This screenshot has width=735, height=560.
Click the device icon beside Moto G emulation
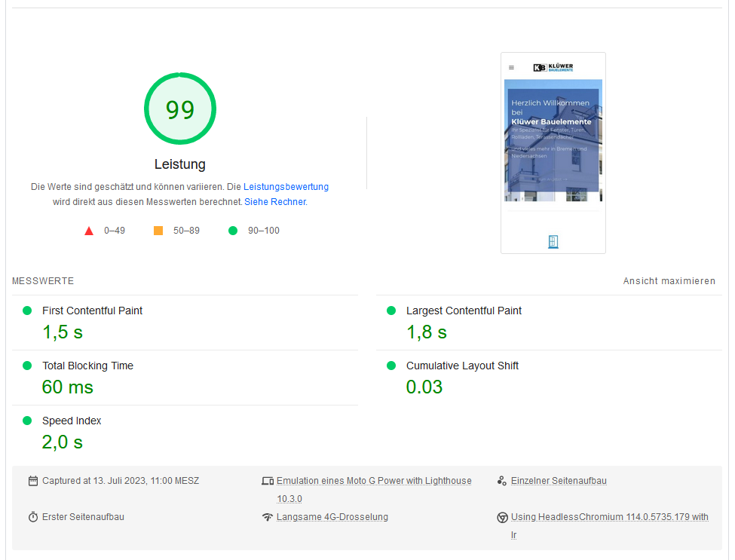point(268,481)
